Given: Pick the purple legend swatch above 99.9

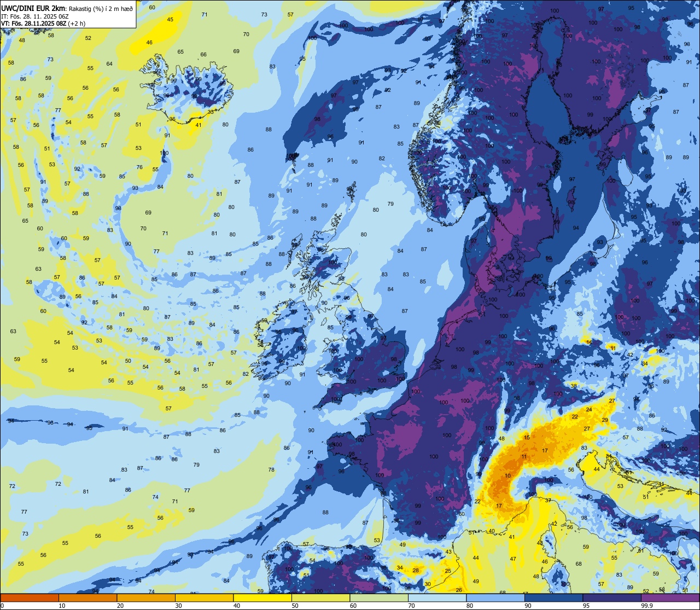Looking at the screenshot, I should coord(670,597).
